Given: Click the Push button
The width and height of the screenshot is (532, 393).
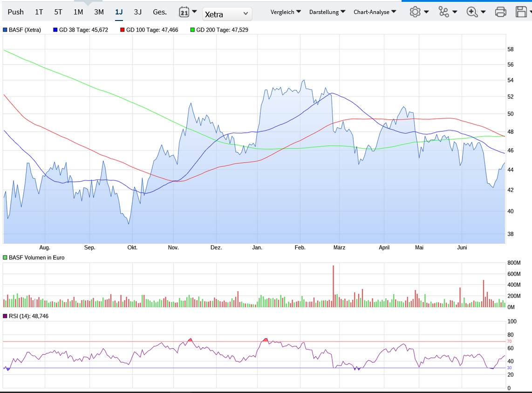Looking at the screenshot, I should pyautogui.click(x=15, y=12).
